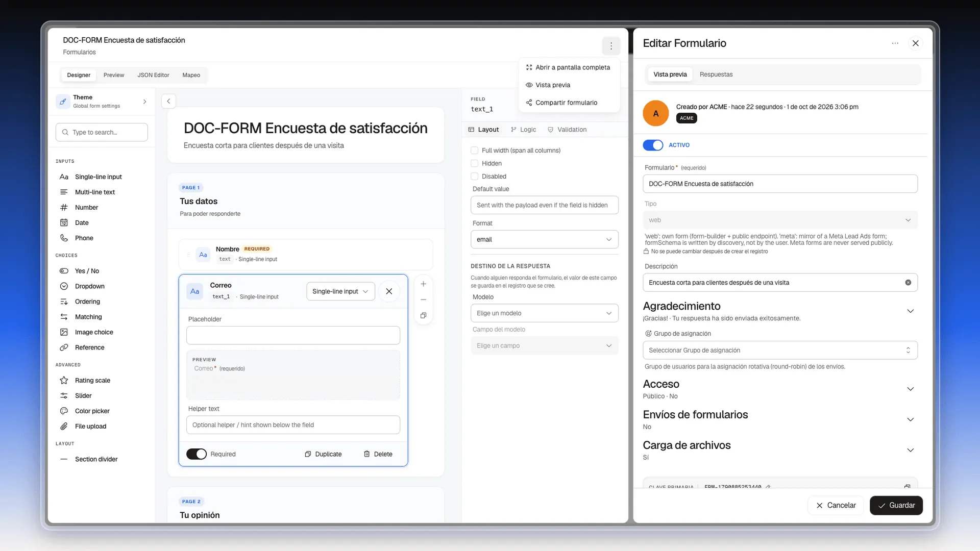Click the Phone input icon
980x551 pixels.
pos(64,238)
